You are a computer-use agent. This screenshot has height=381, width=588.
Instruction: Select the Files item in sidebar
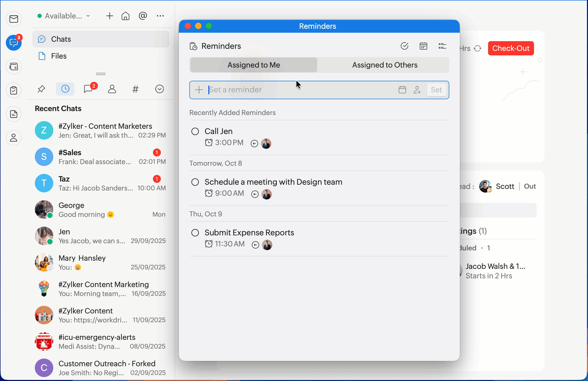[x=59, y=56]
